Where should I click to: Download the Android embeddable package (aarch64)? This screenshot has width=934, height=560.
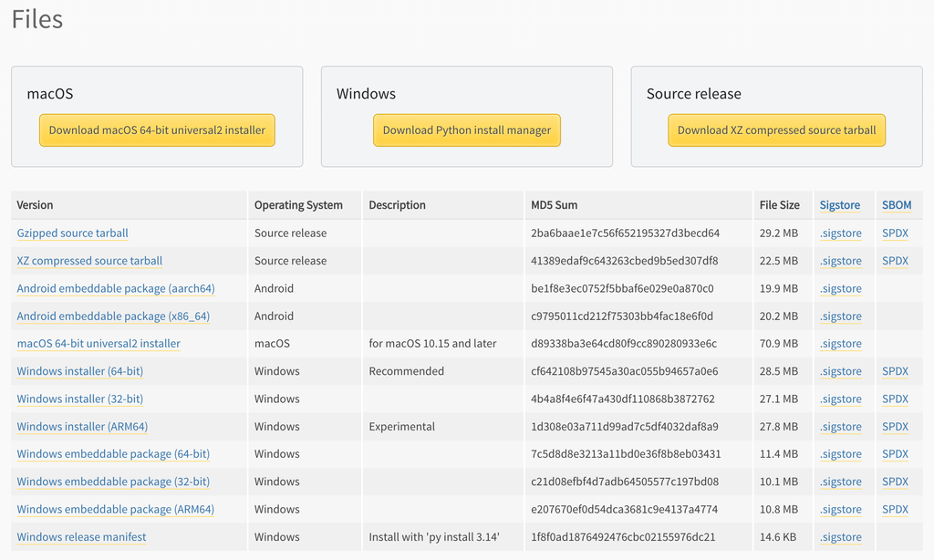(115, 288)
